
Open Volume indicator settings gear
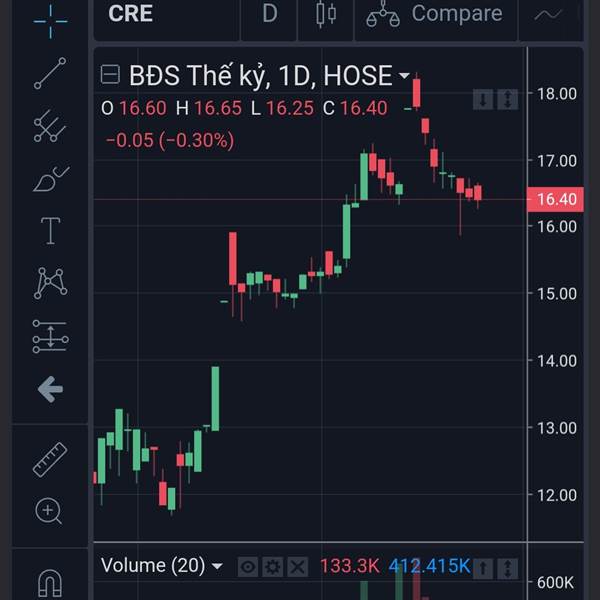click(x=272, y=567)
